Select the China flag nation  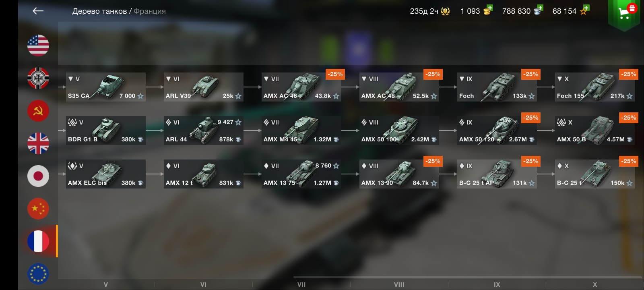coord(38,209)
